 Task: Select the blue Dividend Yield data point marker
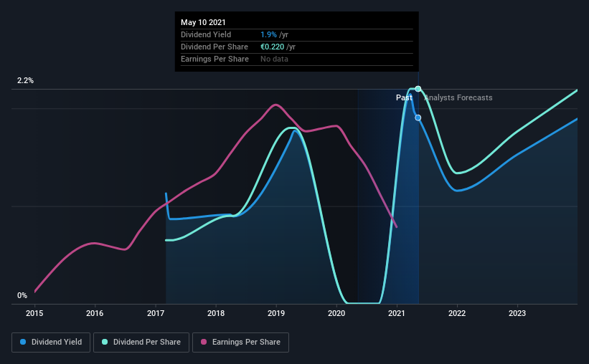pyautogui.click(x=418, y=118)
